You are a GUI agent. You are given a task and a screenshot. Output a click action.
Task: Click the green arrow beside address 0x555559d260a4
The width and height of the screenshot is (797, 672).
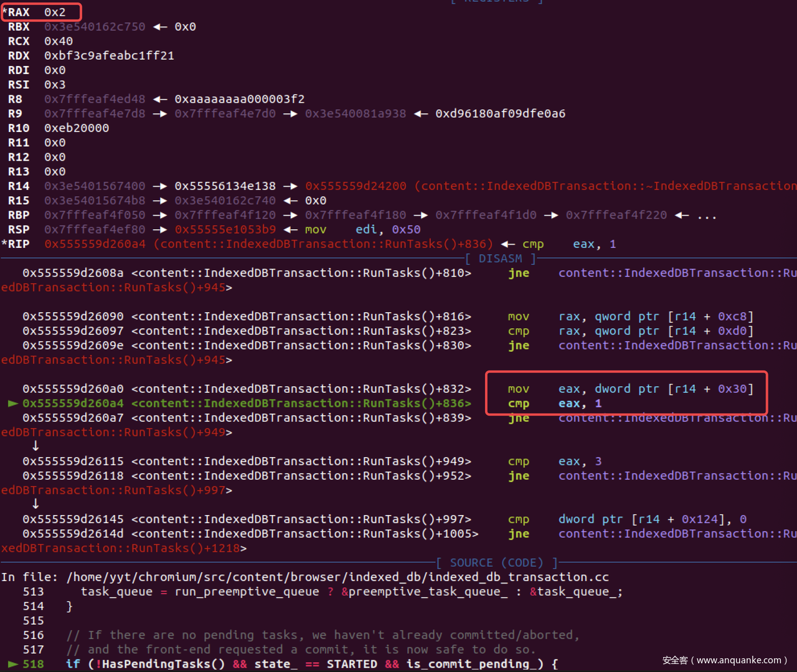pos(12,404)
